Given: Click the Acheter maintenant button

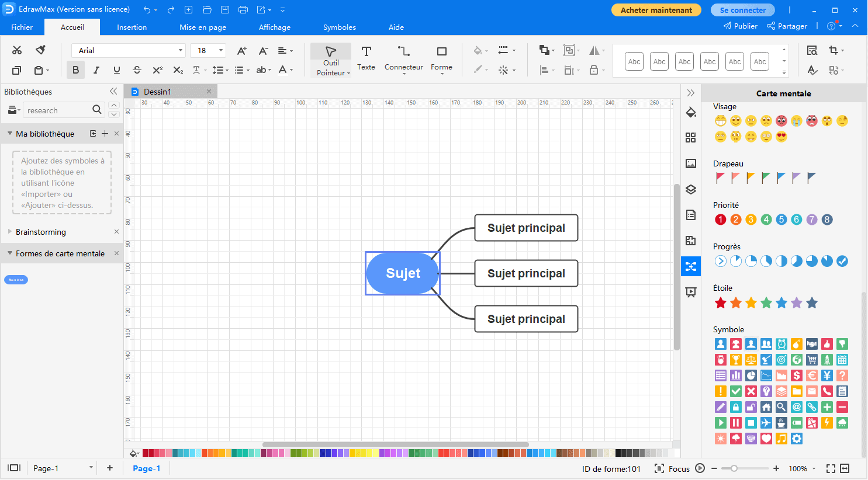Looking at the screenshot, I should (656, 10).
